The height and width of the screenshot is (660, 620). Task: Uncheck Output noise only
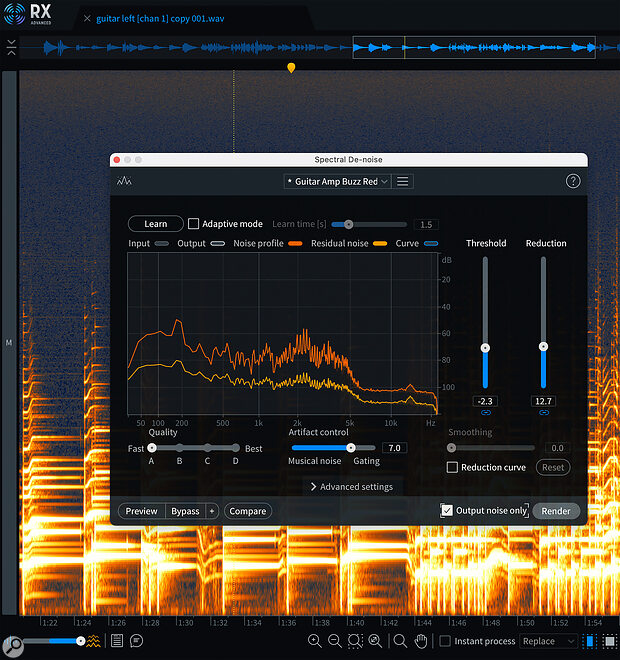(447, 511)
